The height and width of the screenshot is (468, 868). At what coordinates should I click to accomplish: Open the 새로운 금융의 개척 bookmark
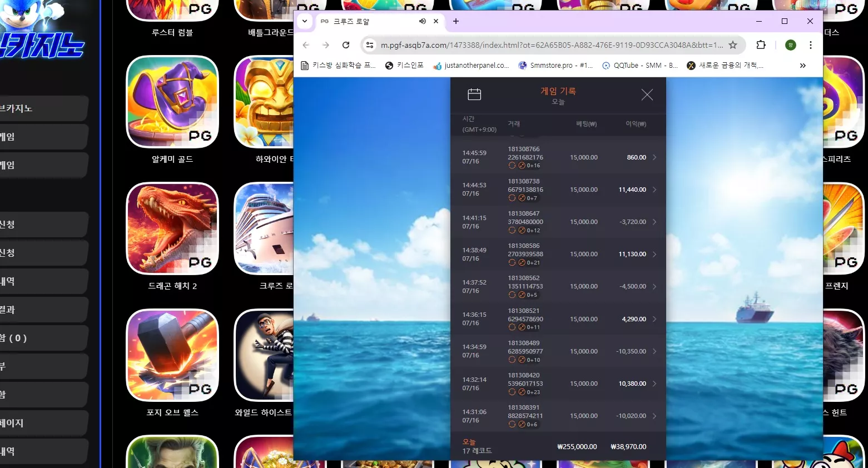pyautogui.click(x=725, y=66)
